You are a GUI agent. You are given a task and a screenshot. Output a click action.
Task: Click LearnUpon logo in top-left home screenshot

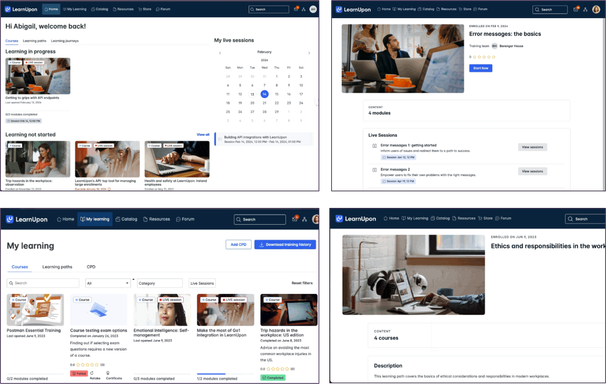21,9
